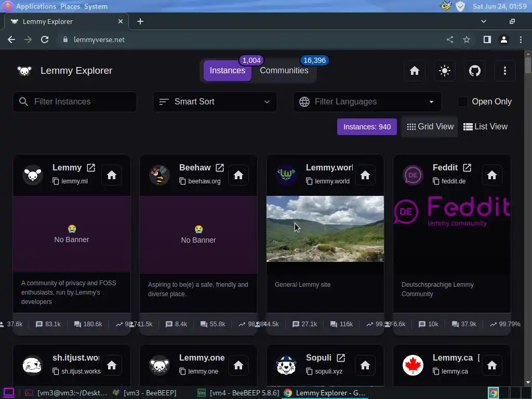Set Lemmy as home instance
This screenshot has width=532, height=399.
112,175
